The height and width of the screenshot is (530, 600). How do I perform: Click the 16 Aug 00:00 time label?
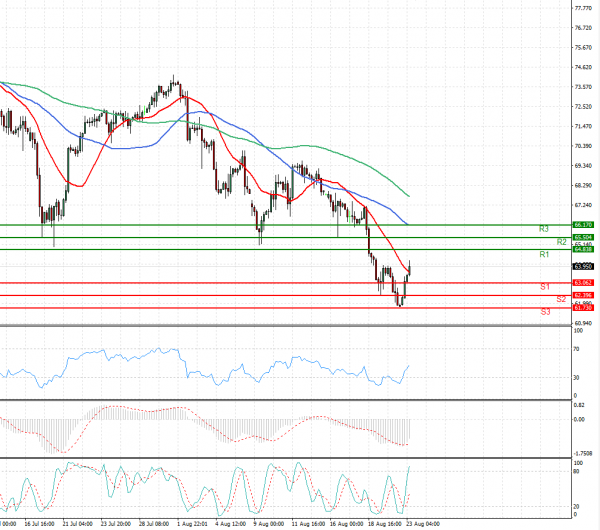pyautogui.click(x=346, y=523)
